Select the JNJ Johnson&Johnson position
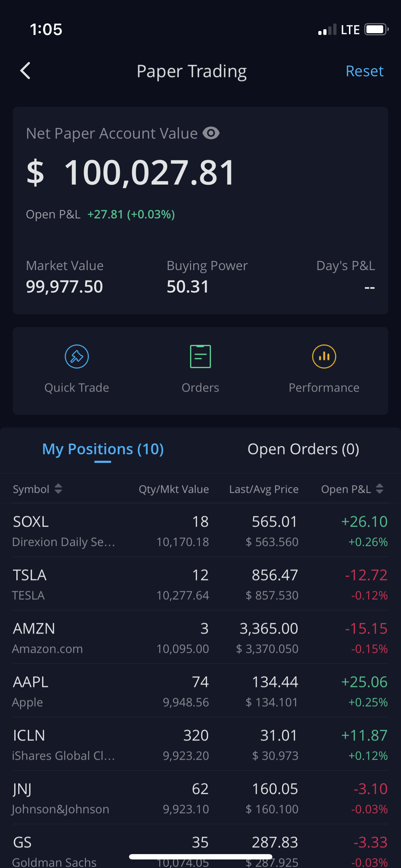 pos(200,798)
